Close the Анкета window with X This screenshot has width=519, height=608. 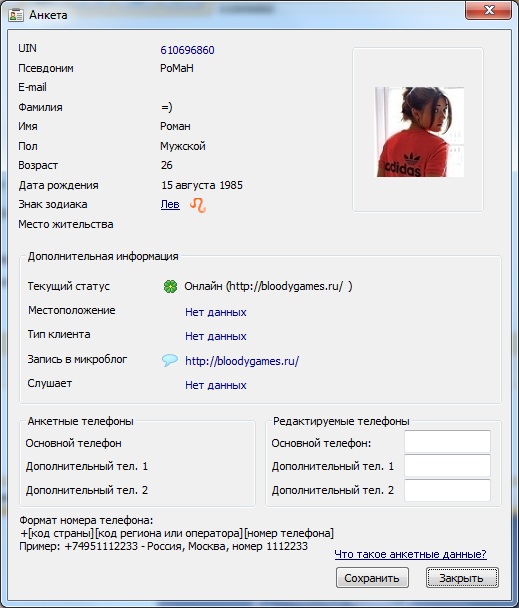(489, 10)
